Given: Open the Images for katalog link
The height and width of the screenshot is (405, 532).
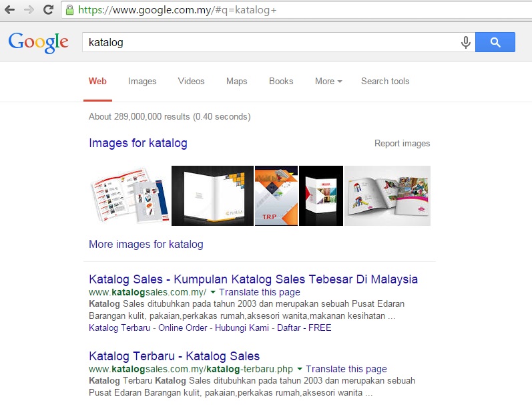Looking at the screenshot, I should point(138,143).
